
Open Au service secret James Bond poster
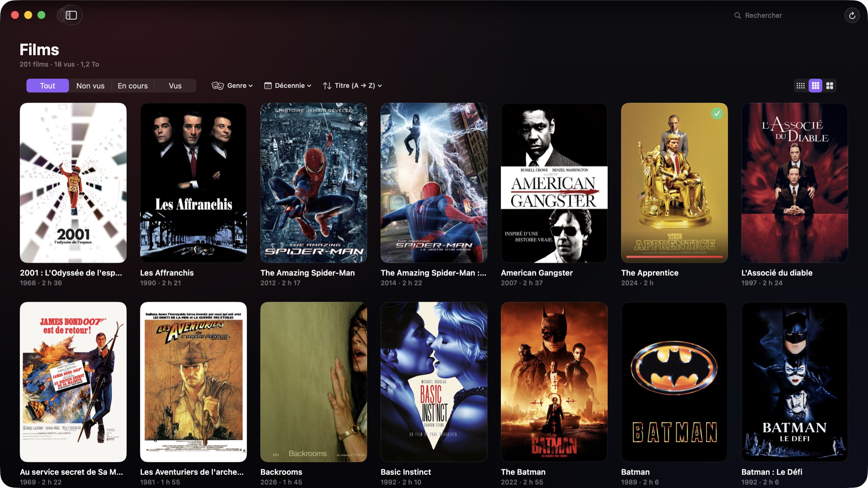[73, 382]
